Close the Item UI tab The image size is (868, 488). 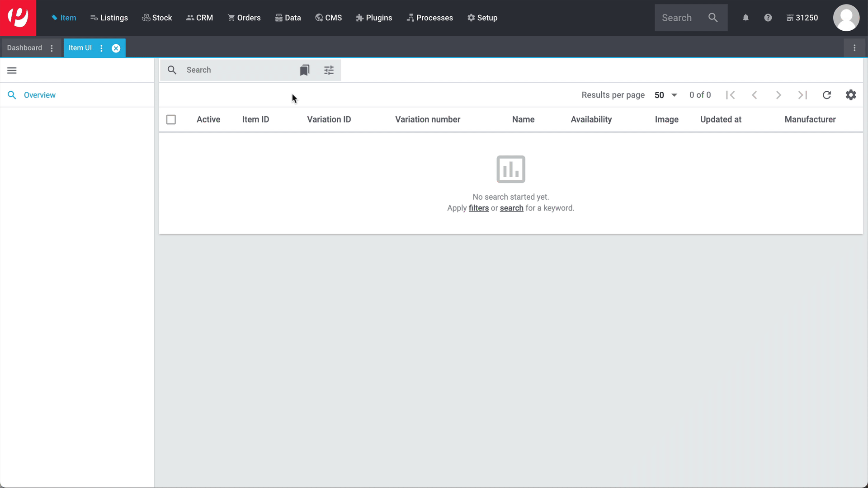click(116, 48)
